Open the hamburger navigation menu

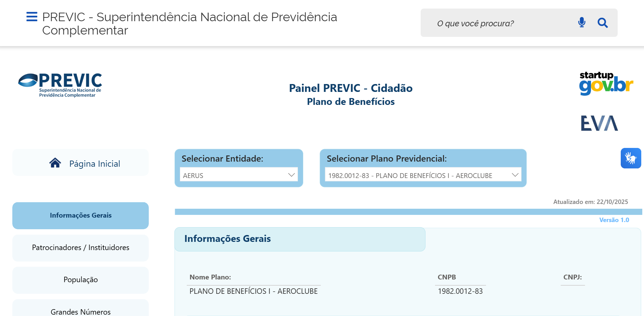pyautogui.click(x=32, y=17)
